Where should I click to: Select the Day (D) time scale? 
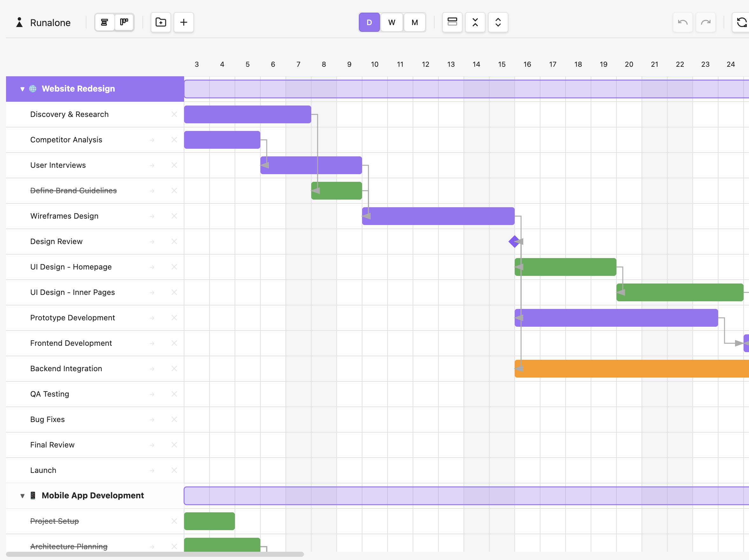click(x=369, y=22)
